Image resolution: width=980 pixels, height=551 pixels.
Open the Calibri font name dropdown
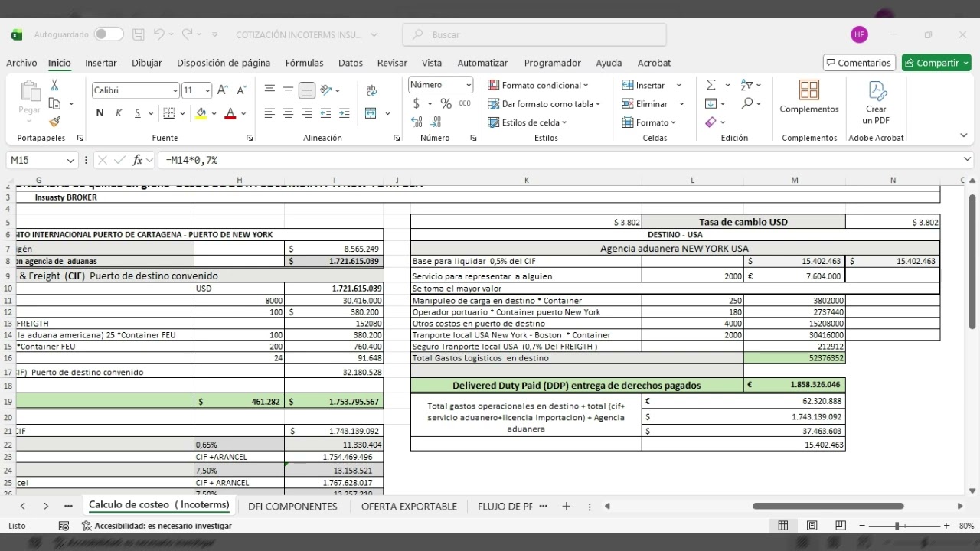[x=175, y=90]
